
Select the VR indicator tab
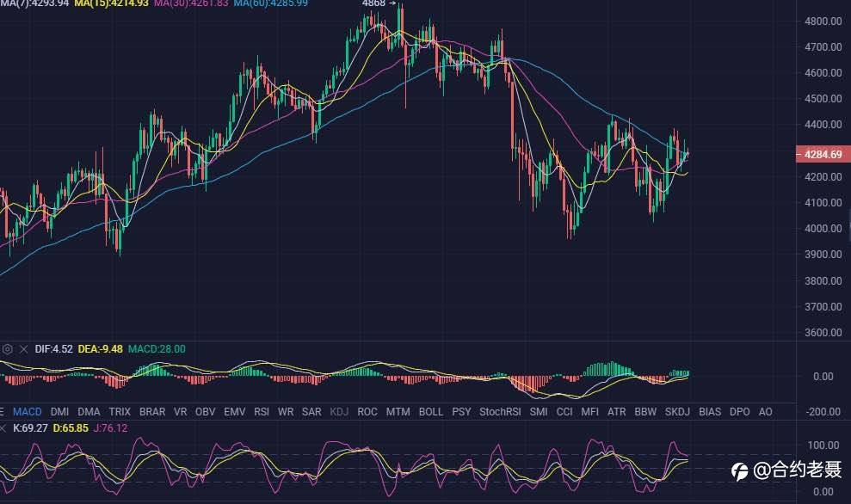click(180, 412)
